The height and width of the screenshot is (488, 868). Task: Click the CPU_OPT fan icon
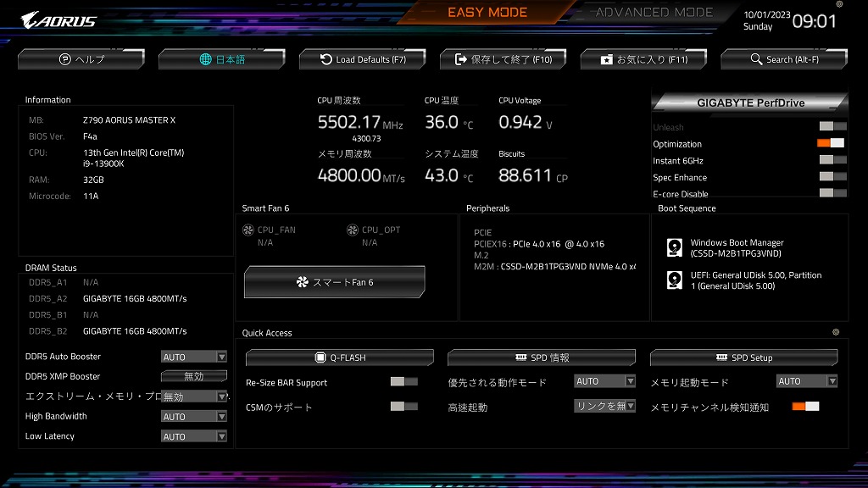(x=352, y=230)
